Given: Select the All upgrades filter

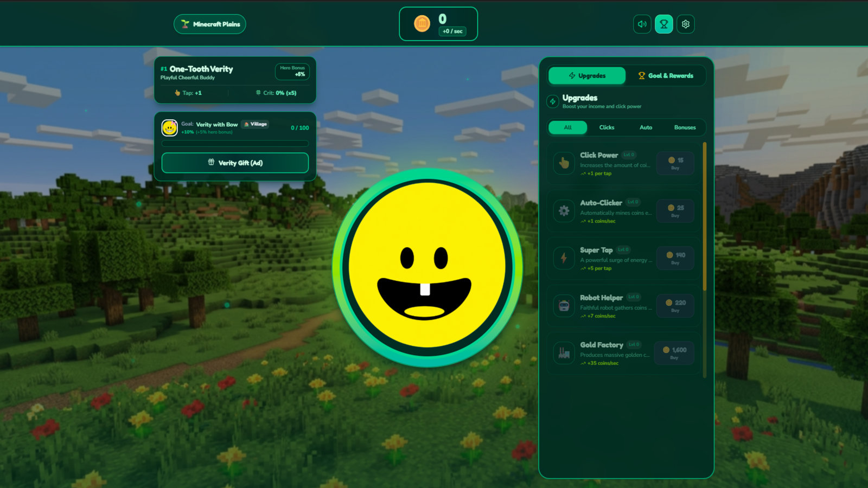Looking at the screenshot, I should click(568, 127).
